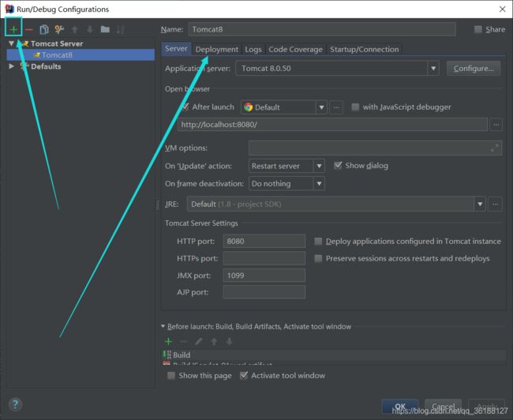Toggle the Share checkbox

[478, 29]
